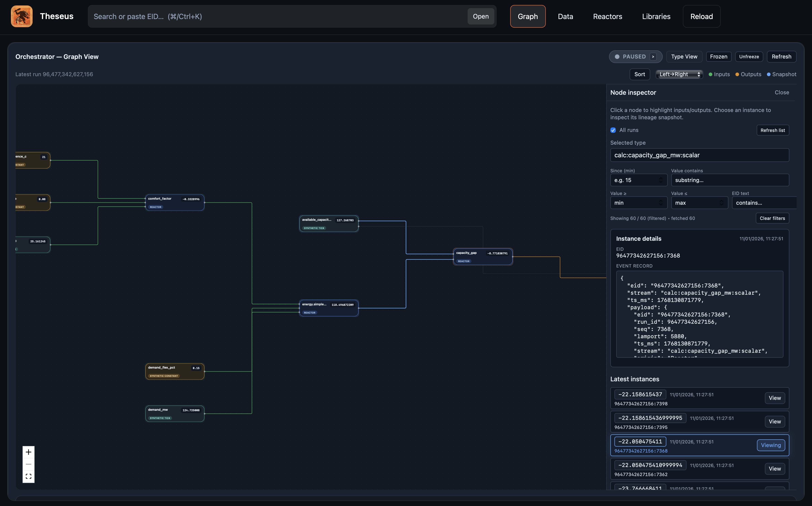Click the orange Outputs legend dot
The width and height of the screenshot is (812, 506).
pos(737,74)
